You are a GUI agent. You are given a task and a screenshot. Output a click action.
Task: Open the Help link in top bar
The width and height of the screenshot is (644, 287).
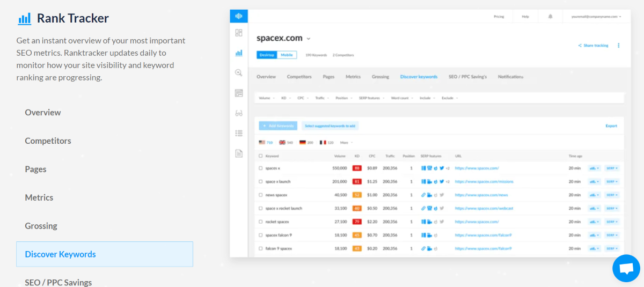click(x=525, y=17)
